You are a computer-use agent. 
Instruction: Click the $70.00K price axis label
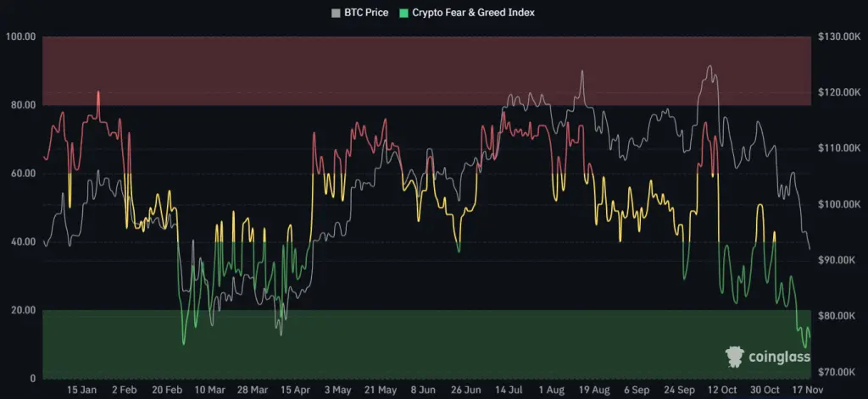[x=841, y=372]
